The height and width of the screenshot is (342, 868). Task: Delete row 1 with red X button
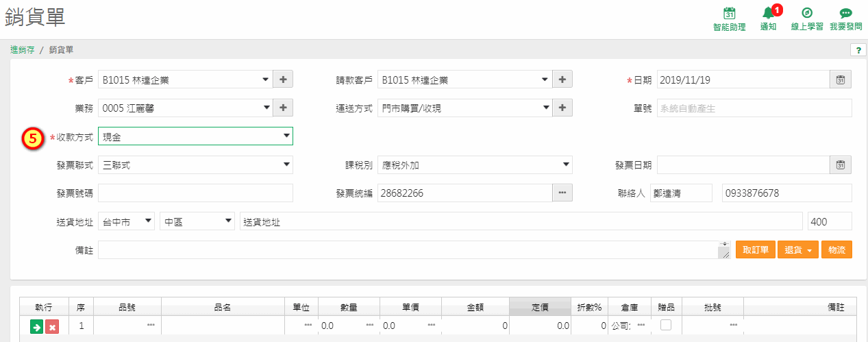(x=51, y=326)
